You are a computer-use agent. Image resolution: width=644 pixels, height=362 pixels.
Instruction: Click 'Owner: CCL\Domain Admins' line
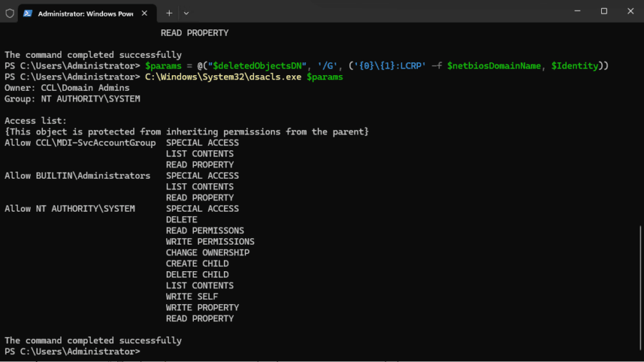[67, 88]
